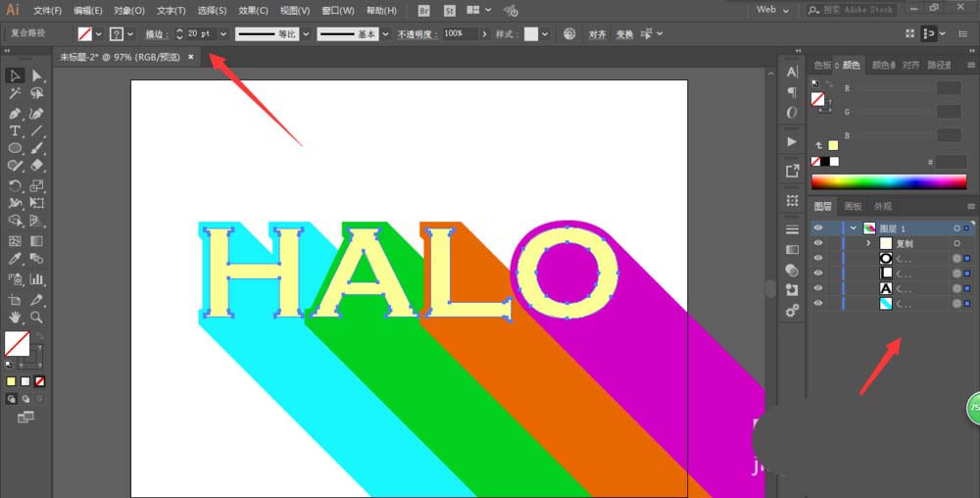The width and height of the screenshot is (980, 498).
Task: Open the 基本 brush definition dropdown
Action: pos(385,34)
